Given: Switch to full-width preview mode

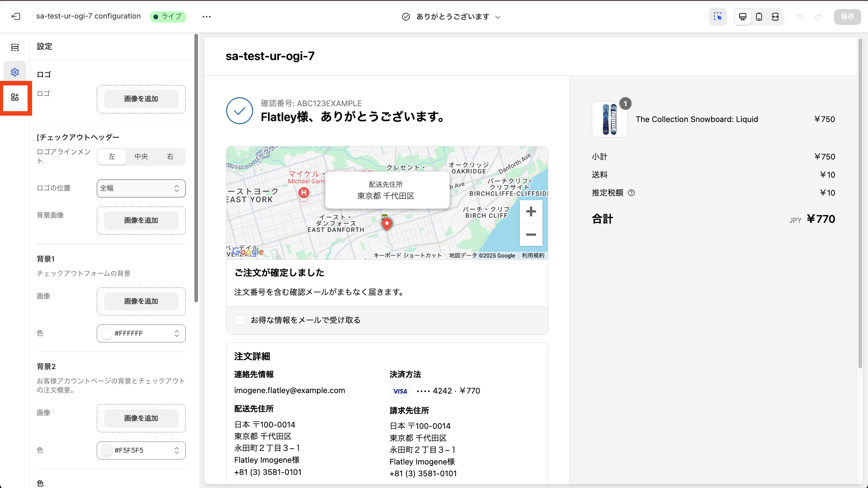Looking at the screenshot, I should pos(775,17).
